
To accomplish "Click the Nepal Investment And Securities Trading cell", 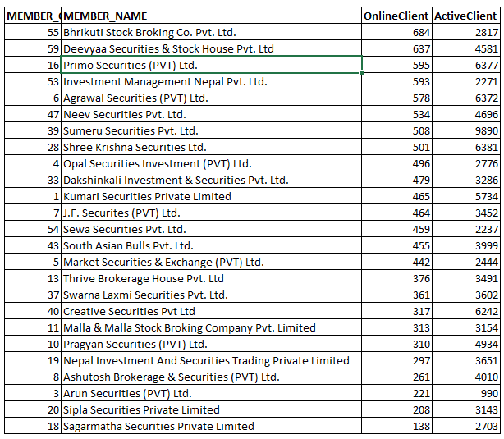I will (211, 360).
